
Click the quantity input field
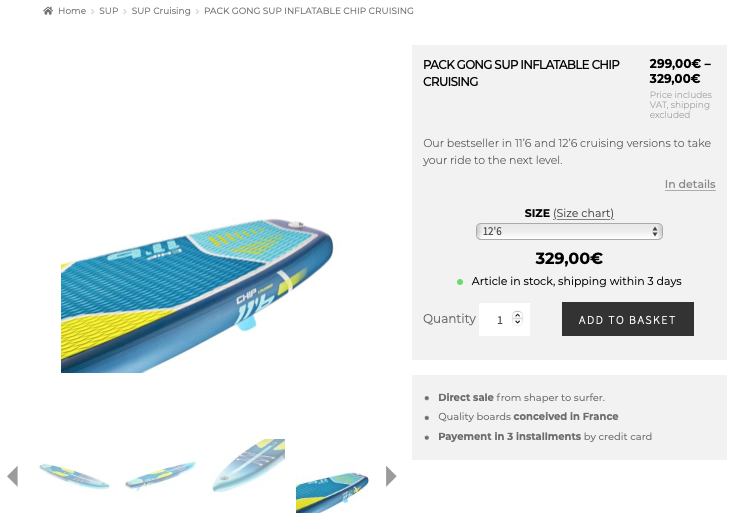(504, 319)
